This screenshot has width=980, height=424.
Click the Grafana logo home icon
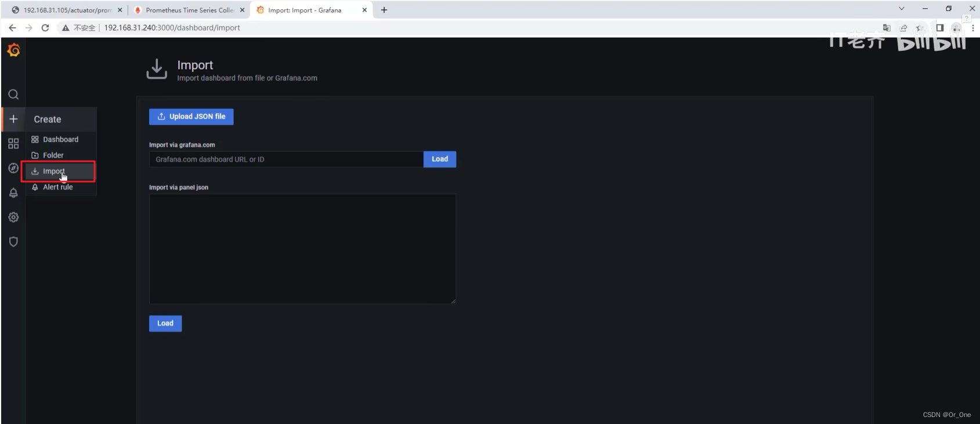click(x=13, y=51)
